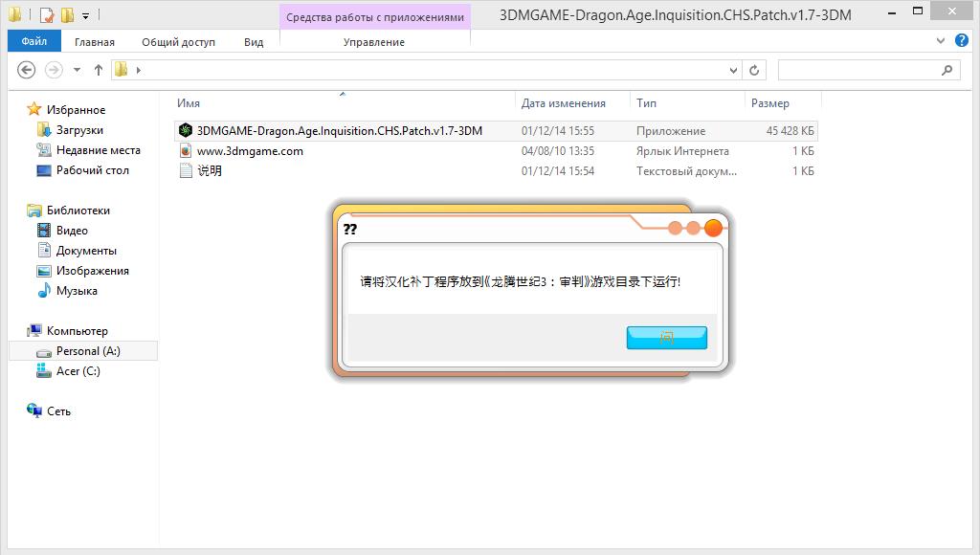
Task: Select the Средства работы с приложениями tab header
Action: (375, 17)
